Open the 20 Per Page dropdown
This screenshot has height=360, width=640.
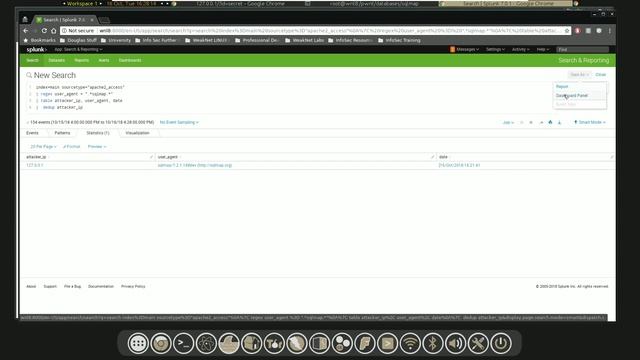43,147
